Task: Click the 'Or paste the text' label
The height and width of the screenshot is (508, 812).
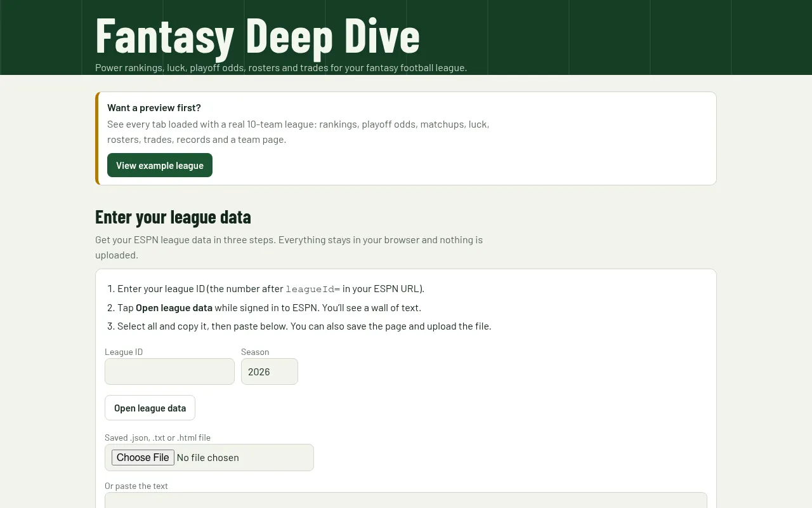Action: 136,486
